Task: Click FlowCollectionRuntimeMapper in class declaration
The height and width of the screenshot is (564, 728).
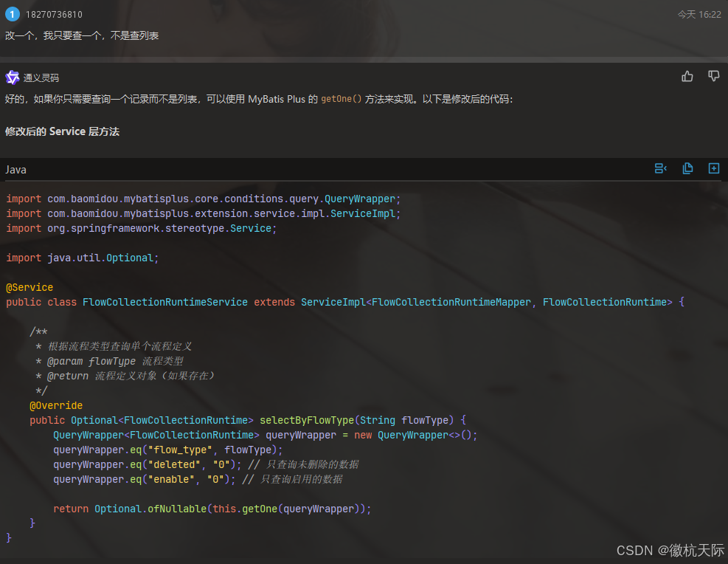Action: point(451,303)
